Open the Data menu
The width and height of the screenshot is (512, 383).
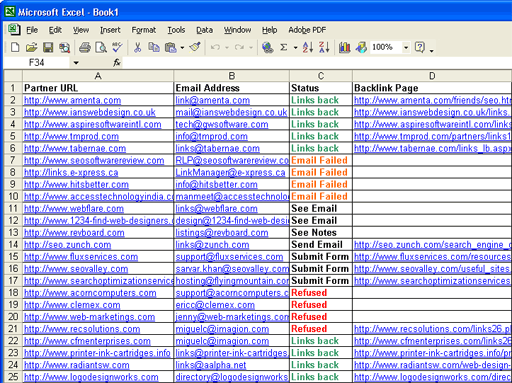[x=204, y=30]
